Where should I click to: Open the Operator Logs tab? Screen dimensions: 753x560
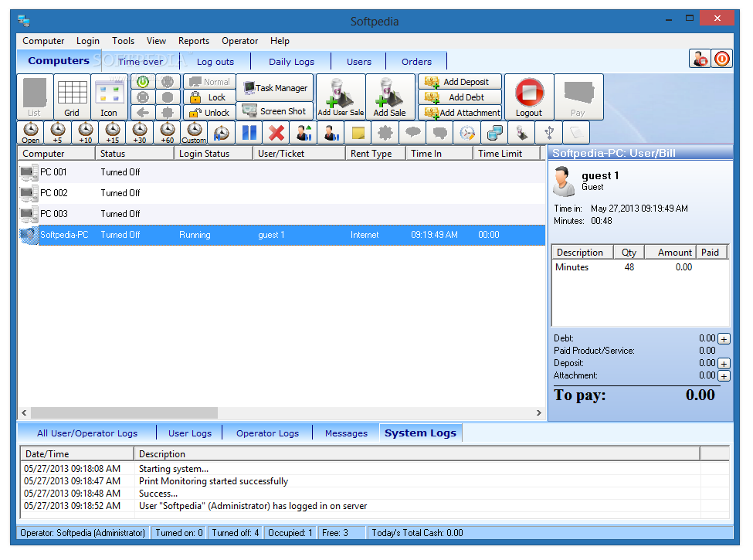pyautogui.click(x=267, y=433)
